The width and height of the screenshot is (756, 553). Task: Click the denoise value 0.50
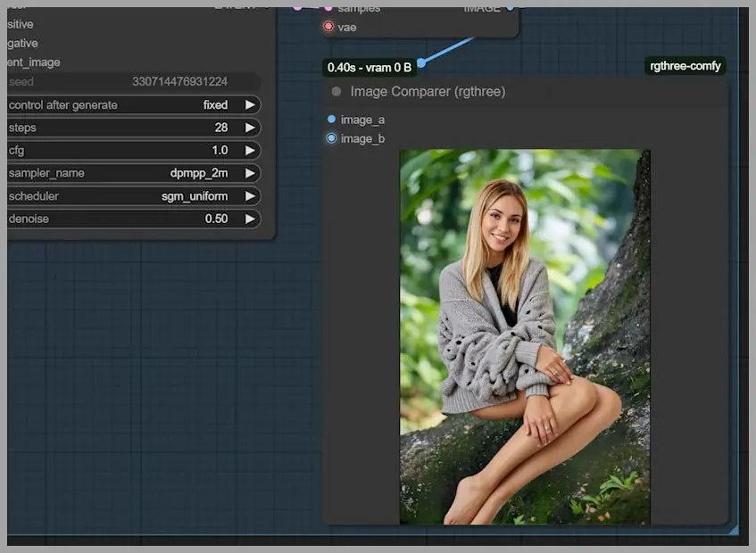click(217, 219)
